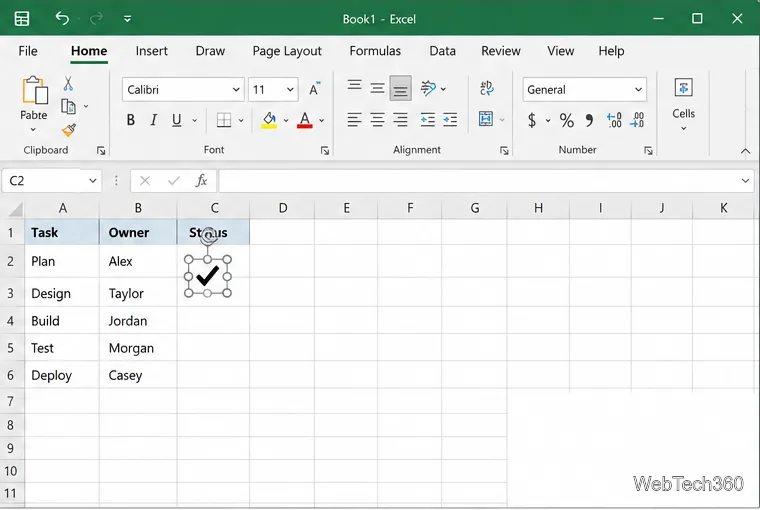
Task: Click the Redo arrow in title bar
Action: click(x=96, y=18)
